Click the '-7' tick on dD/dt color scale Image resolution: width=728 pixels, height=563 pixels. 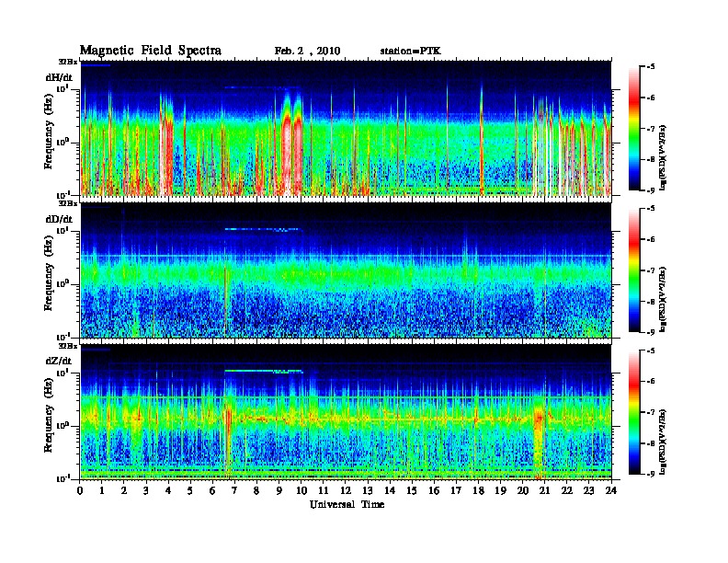651,270
